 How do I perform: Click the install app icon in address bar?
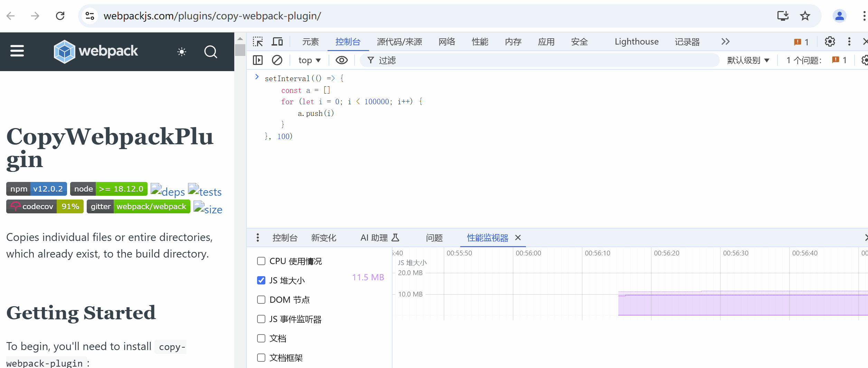(783, 16)
